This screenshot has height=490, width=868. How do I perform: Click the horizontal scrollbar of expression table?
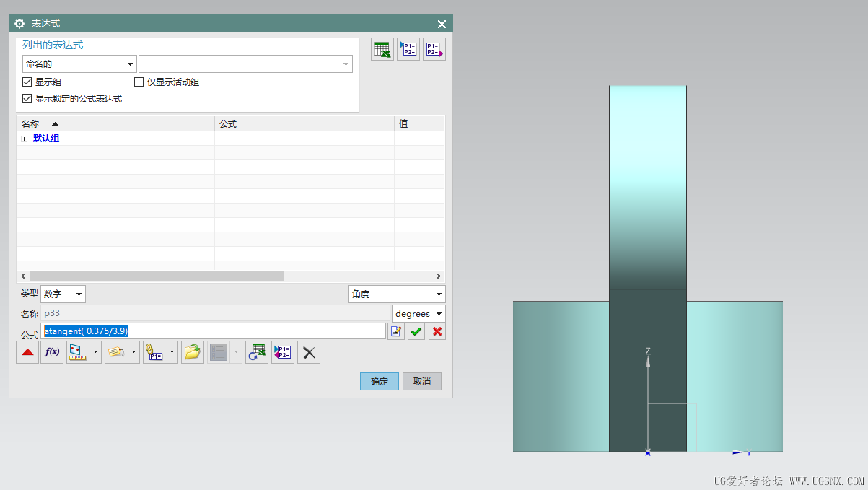(157, 276)
